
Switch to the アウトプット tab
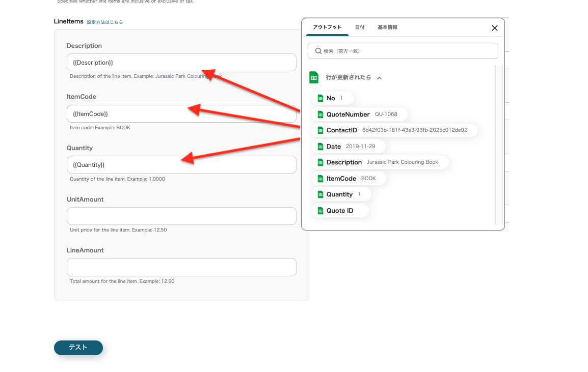[x=327, y=27]
